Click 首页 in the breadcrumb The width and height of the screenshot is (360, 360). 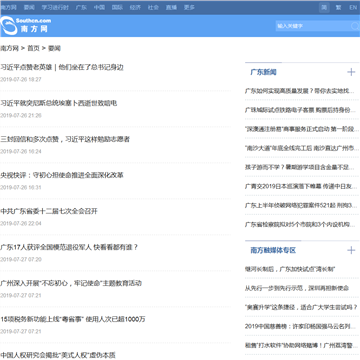(33, 48)
